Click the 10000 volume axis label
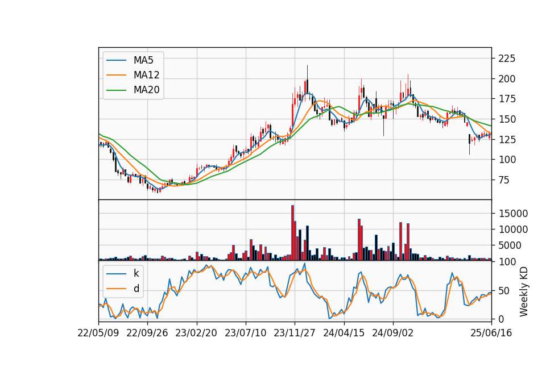 tap(513, 230)
